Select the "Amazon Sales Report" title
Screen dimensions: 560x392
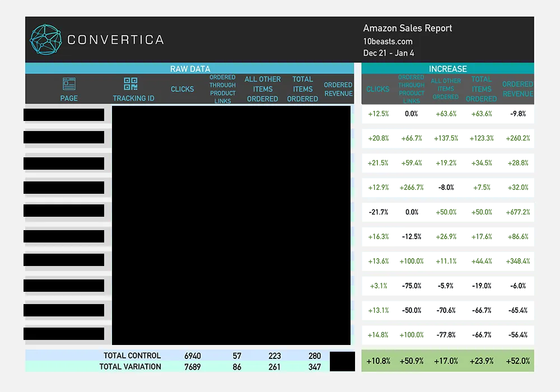tap(408, 28)
